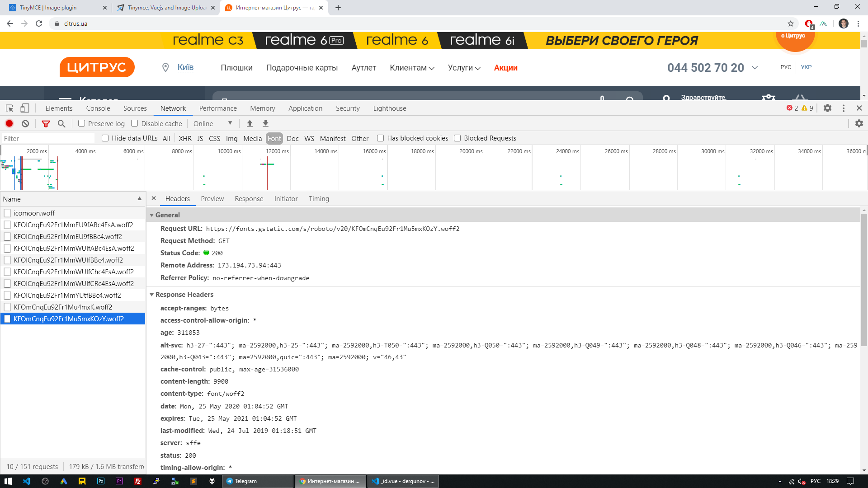Open the Online throttling dropdown
Viewport: 868px width, 488px height.
(212, 123)
